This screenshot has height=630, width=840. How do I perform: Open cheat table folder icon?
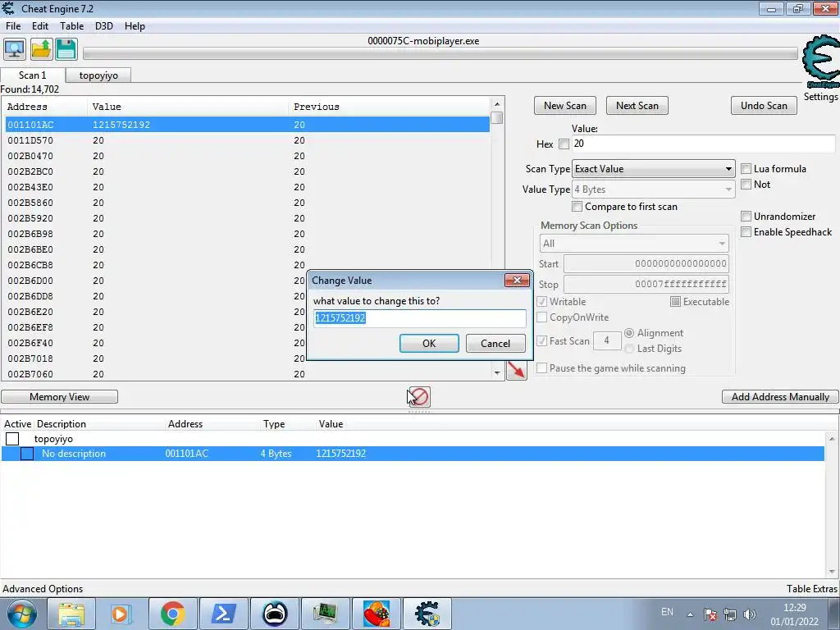41,49
